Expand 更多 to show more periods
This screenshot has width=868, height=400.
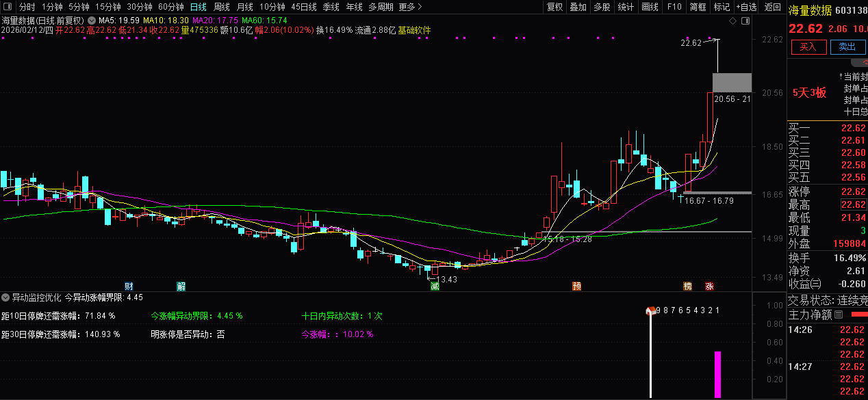(x=409, y=7)
